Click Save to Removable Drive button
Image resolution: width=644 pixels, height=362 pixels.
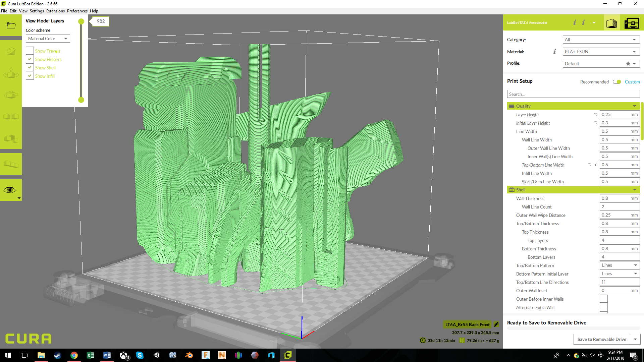[601, 339]
